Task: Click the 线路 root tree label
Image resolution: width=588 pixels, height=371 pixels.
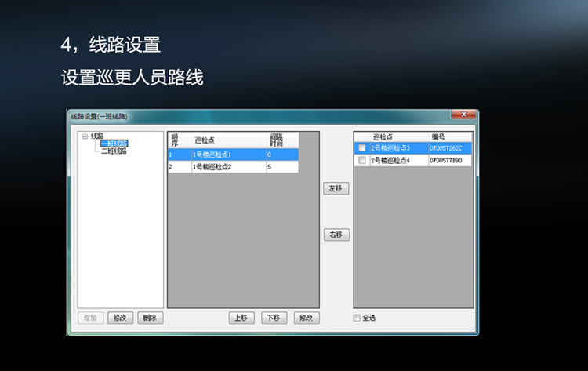Action: pyautogui.click(x=97, y=136)
